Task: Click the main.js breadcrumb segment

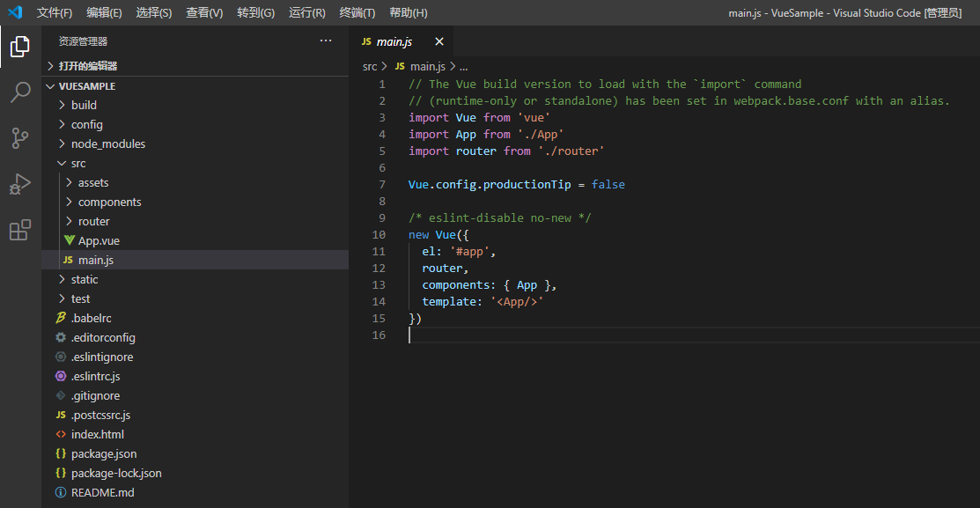Action: tap(428, 66)
